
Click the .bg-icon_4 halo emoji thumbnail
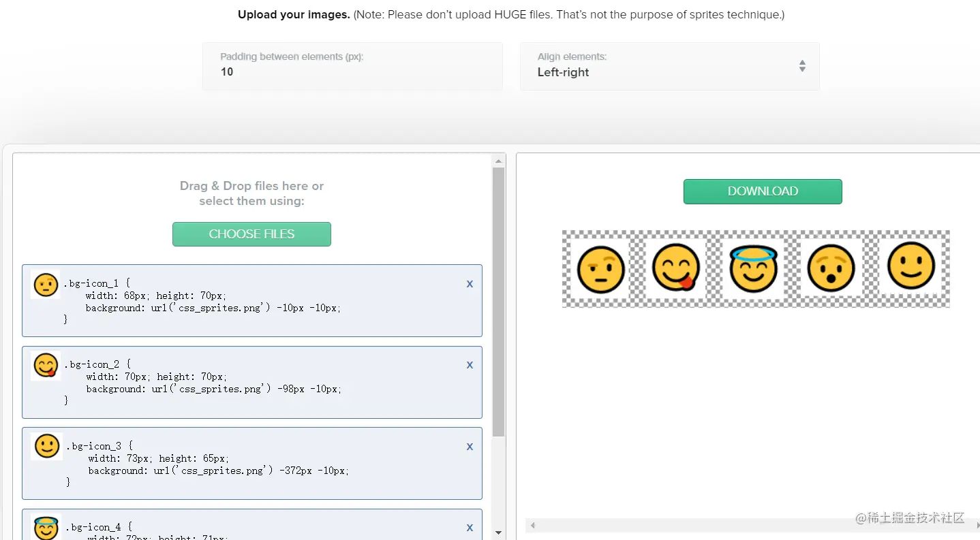pyautogui.click(x=46, y=527)
